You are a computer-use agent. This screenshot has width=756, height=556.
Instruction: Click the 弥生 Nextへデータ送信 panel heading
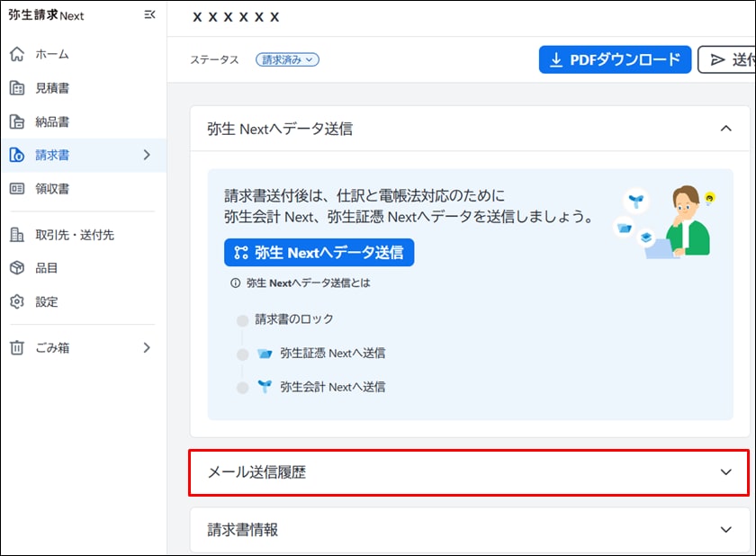(x=280, y=129)
